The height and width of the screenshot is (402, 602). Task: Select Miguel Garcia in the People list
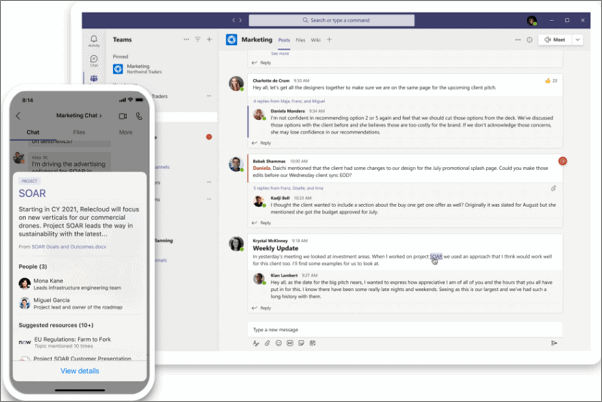(79, 303)
